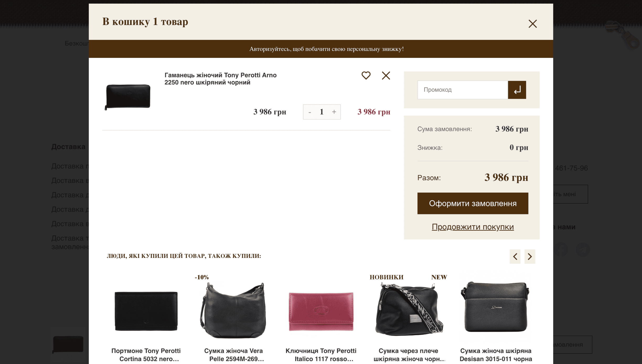Click Сумка через плече шкіряна title
The height and width of the screenshot is (364, 642).
point(408,355)
